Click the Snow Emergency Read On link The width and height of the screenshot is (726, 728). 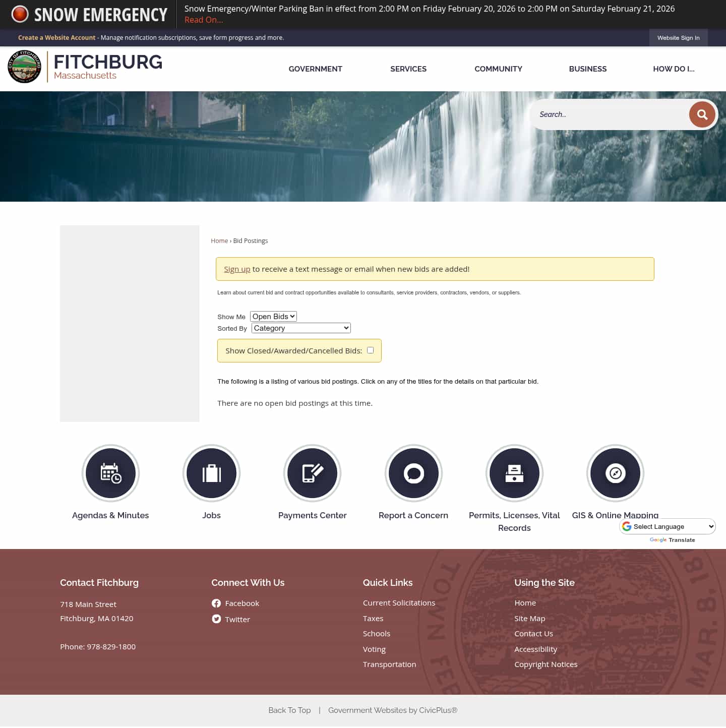(203, 20)
